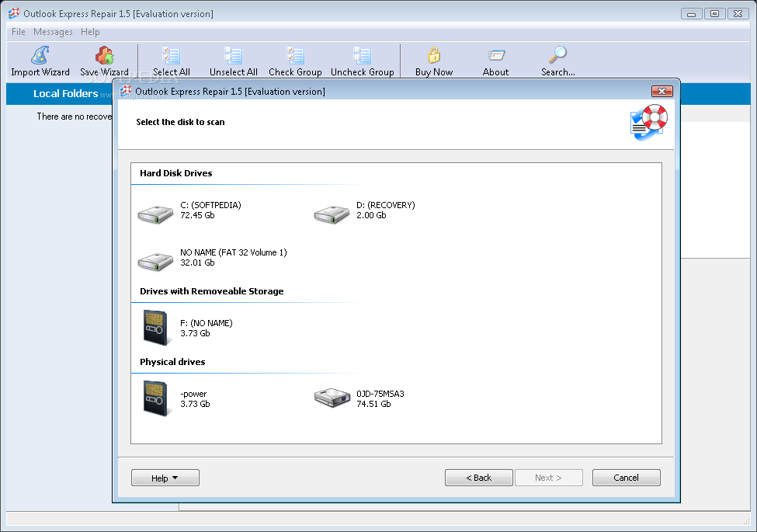Click the Select the disk to scan title
Image resolution: width=757 pixels, height=532 pixels.
pos(180,122)
